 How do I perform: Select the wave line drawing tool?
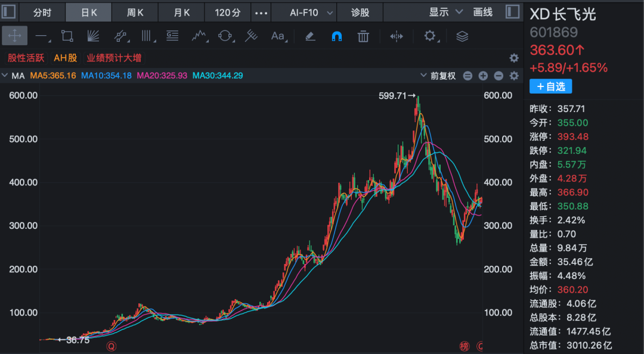(199, 36)
